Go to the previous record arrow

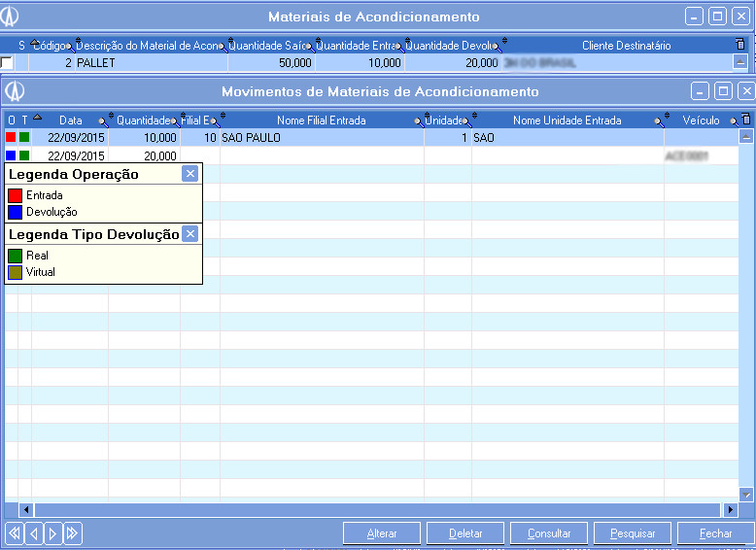[33, 533]
